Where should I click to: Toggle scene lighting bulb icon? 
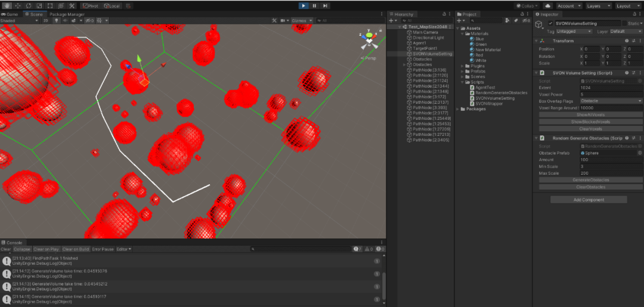point(57,20)
